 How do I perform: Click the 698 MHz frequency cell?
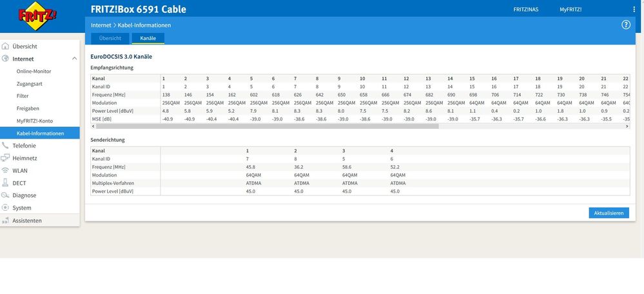(474, 95)
